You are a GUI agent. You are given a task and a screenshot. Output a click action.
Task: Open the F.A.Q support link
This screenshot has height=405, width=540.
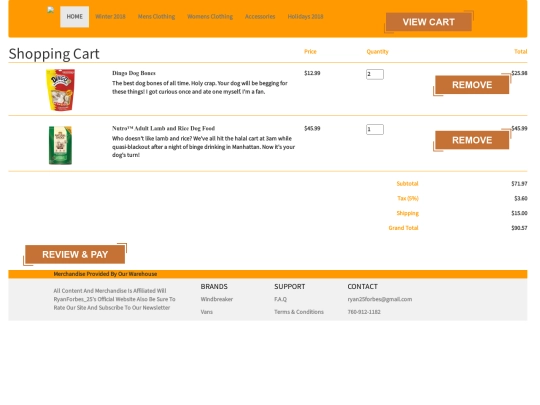280,299
